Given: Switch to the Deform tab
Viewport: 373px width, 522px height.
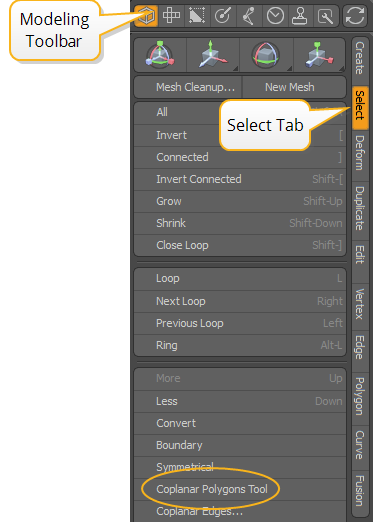Looking at the screenshot, I should [x=360, y=153].
